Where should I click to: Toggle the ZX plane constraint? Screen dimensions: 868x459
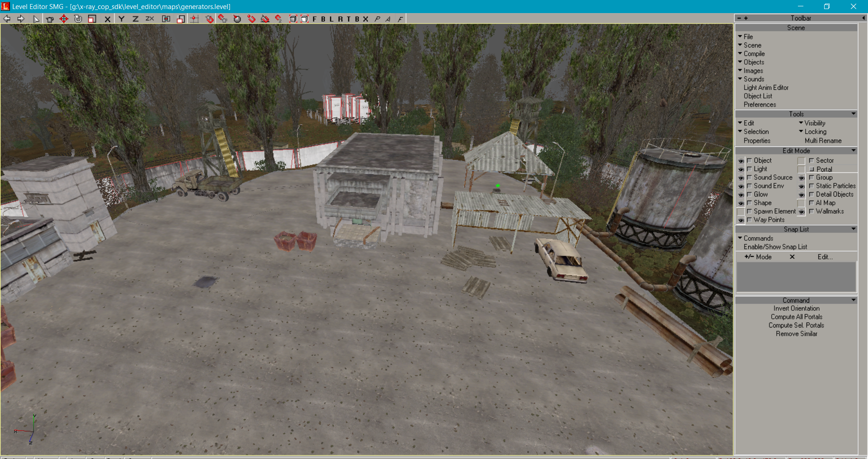[x=150, y=19]
